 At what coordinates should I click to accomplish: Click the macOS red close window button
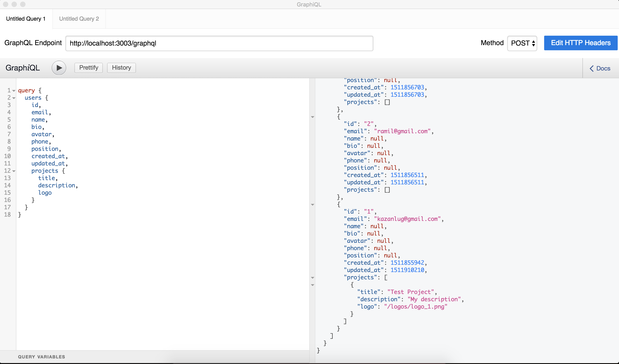[x=5, y=4]
